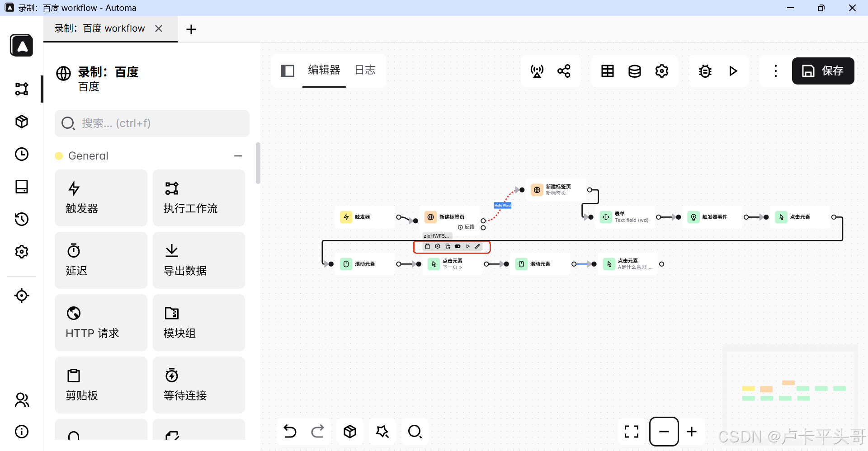Run the workflow with play icon
The height and width of the screenshot is (451, 868).
pyautogui.click(x=733, y=71)
